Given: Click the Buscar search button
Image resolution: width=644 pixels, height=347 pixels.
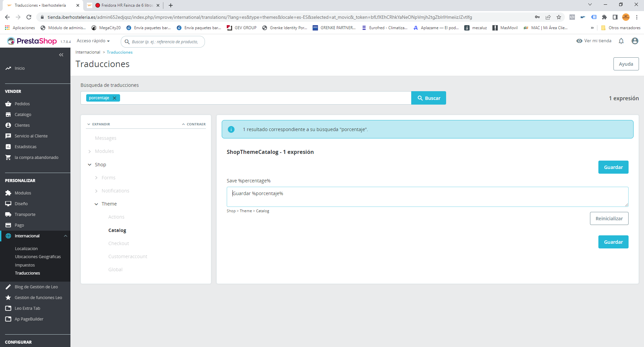Looking at the screenshot, I should click(x=429, y=98).
